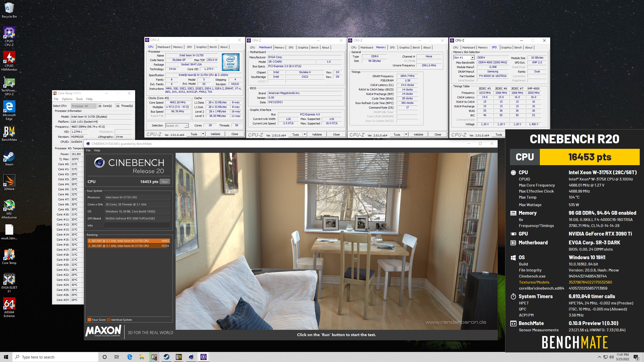Screen dimensions: 644x362
Task: Click the Textures/Models highlighted row in BenchMate
Action: (566, 282)
